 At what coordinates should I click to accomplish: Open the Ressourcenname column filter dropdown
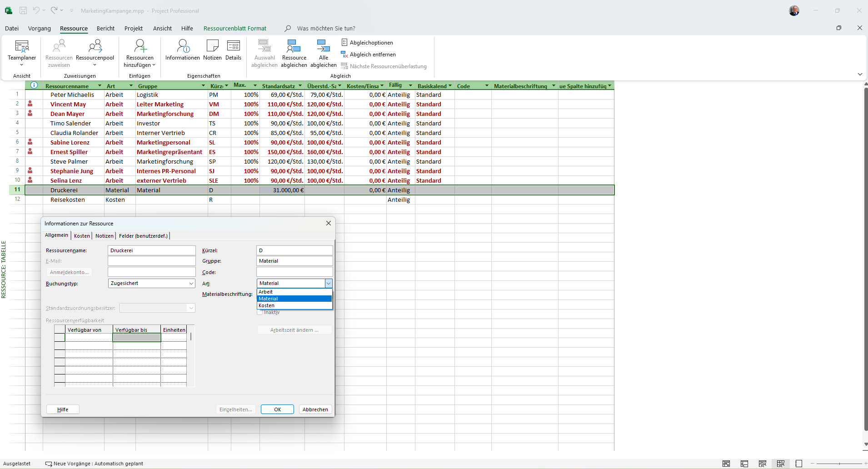coord(100,86)
